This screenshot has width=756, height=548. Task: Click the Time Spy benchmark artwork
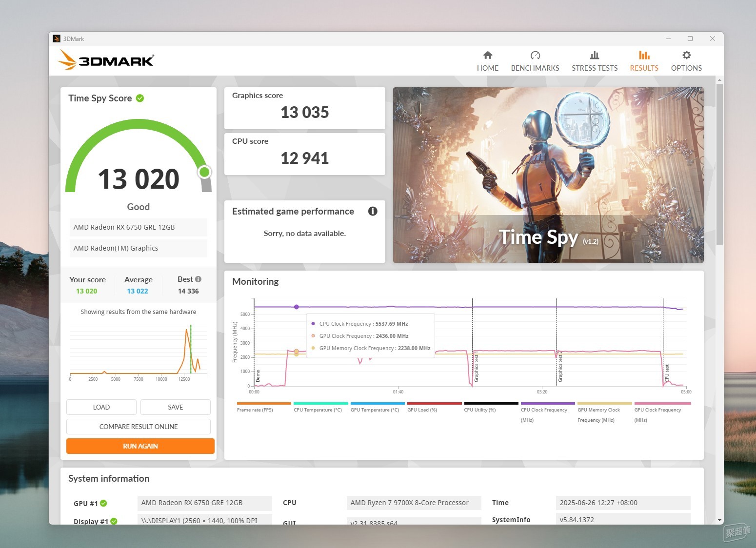point(548,175)
